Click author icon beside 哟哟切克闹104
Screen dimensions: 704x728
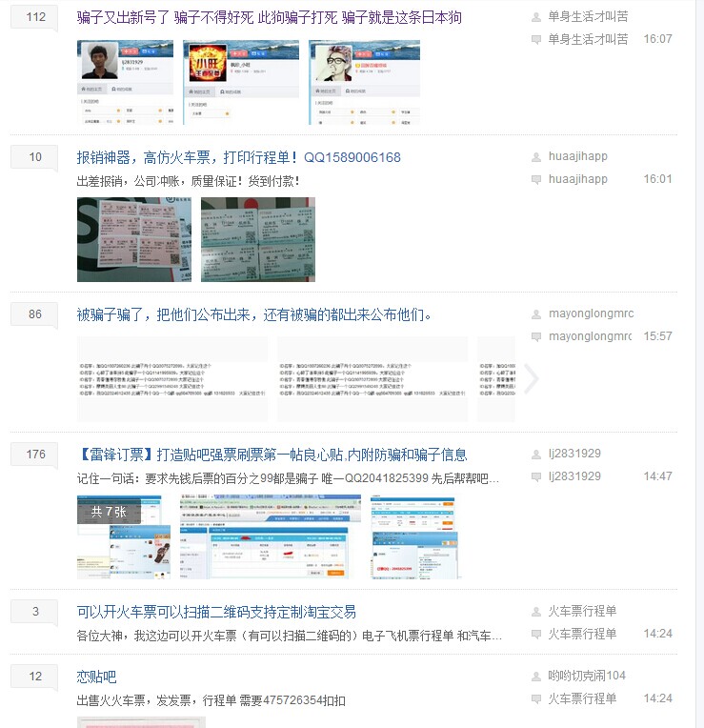coord(536,677)
